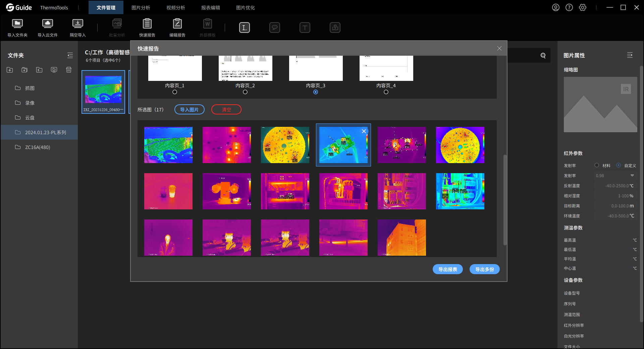Screen dimensions: 644x349
Task: Select the 内容页_2 template thumbnail
Action: click(245, 68)
